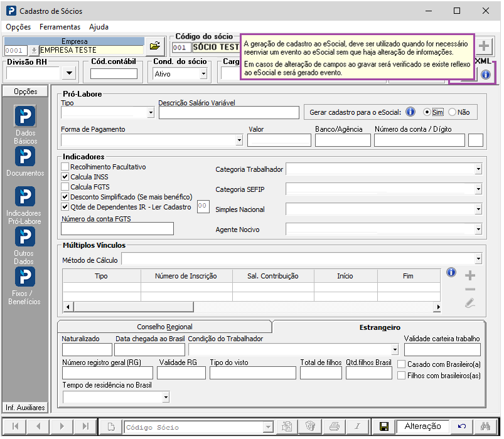
Task: Expand Pró-Labore Tipo dropdown
Action: [x=151, y=112]
